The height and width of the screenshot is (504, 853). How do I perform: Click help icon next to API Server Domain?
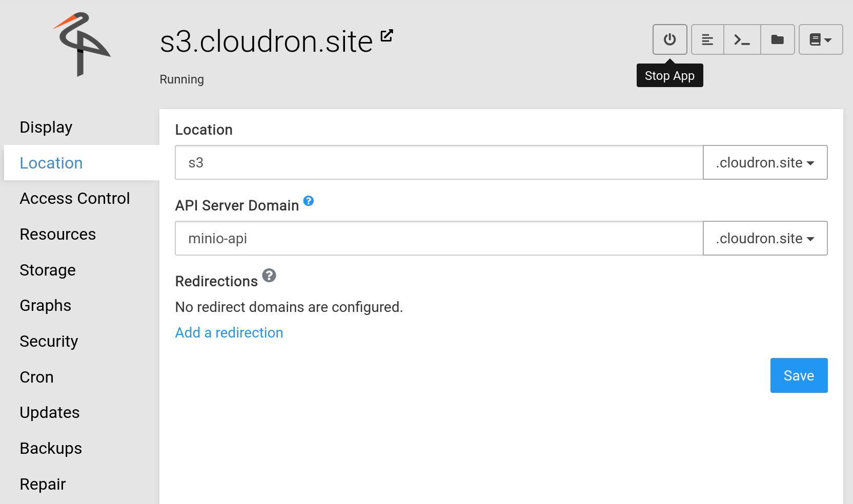tap(308, 201)
